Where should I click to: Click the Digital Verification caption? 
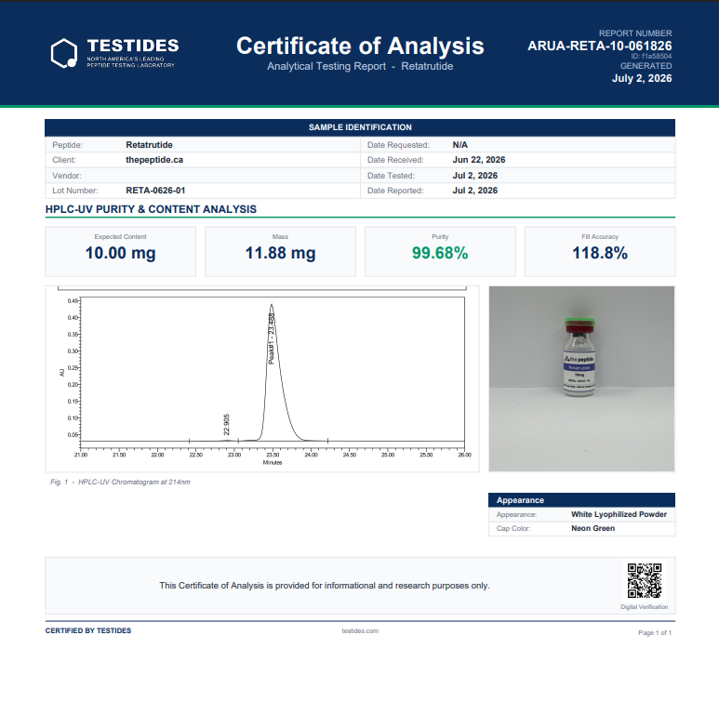[644, 607]
